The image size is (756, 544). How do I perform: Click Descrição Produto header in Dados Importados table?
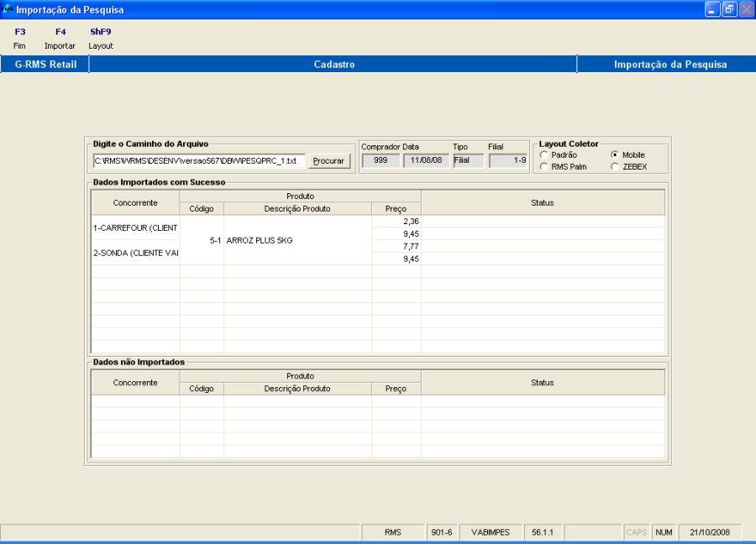[297, 209]
